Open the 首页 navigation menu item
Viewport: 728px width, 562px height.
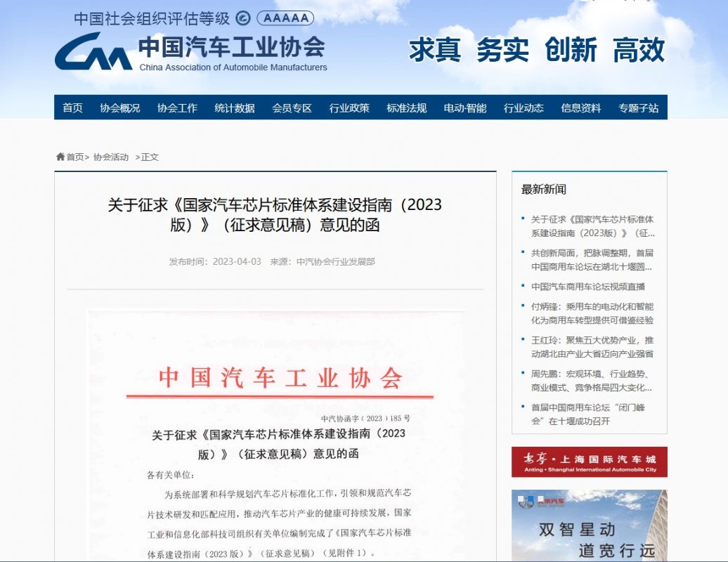tap(72, 107)
